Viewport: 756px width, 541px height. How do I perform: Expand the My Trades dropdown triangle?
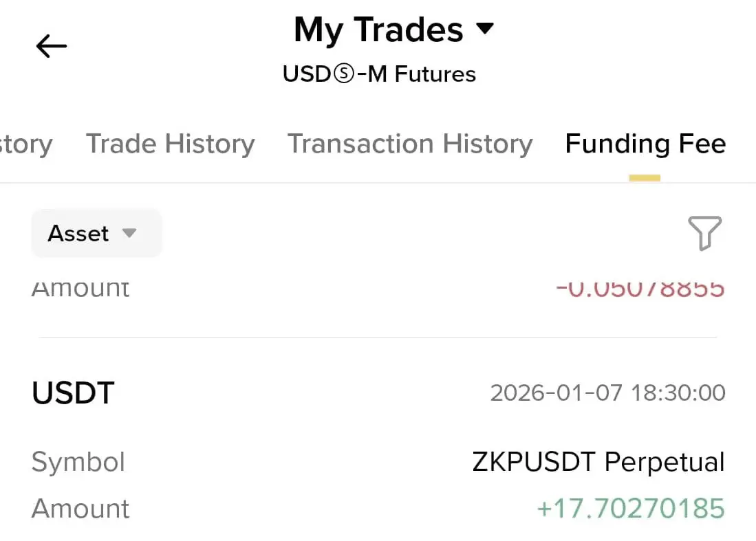[486, 29]
